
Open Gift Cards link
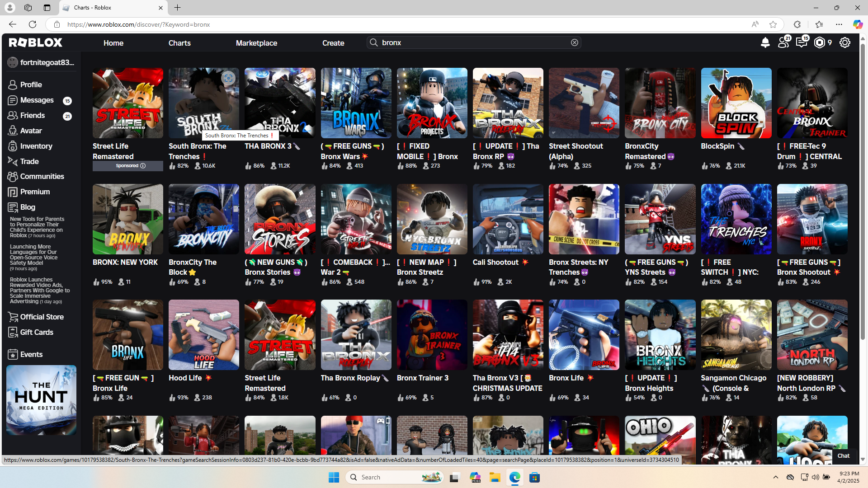36,332
